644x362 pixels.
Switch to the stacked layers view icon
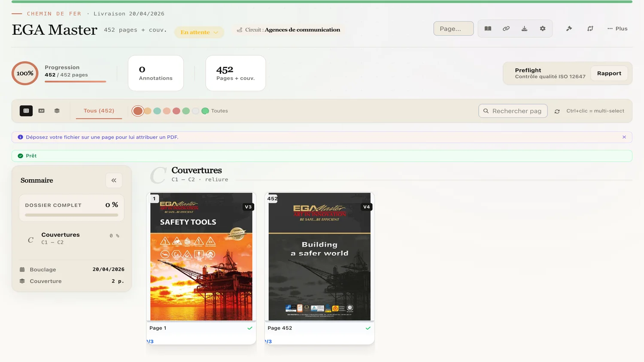tap(57, 111)
